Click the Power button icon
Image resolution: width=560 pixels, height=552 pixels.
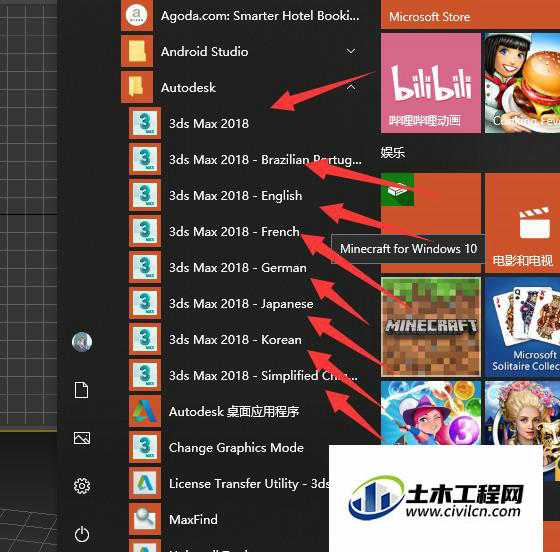click(x=82, y=534)
